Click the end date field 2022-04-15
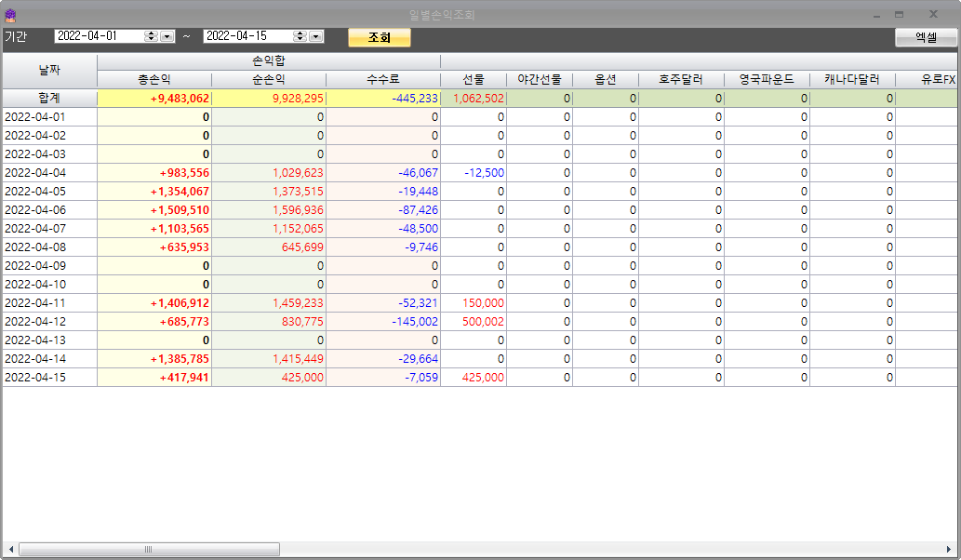 pyautogui.click(x=247, y=36)
